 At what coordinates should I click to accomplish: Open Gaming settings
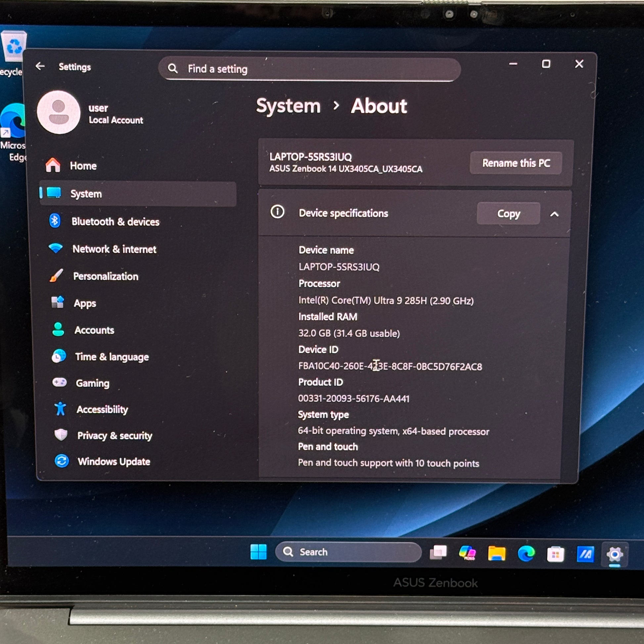(92, 383)
